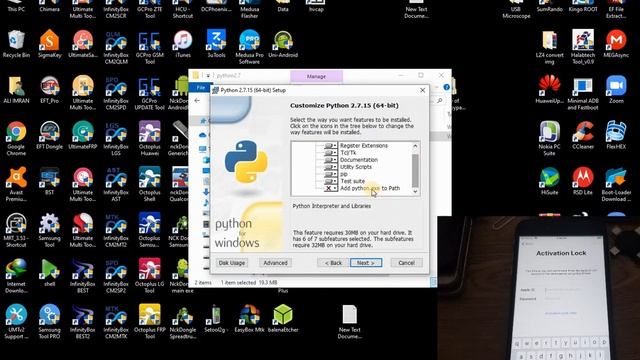Click the feature list scroll-down arrow
Viewport: 640px width, 360px height.
click(x=416, y=191)
